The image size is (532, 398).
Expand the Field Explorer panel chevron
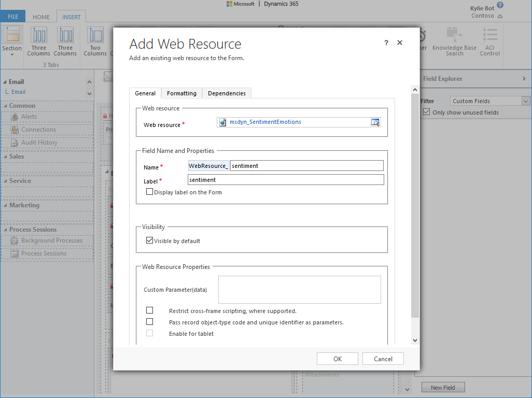click(524, 79)
